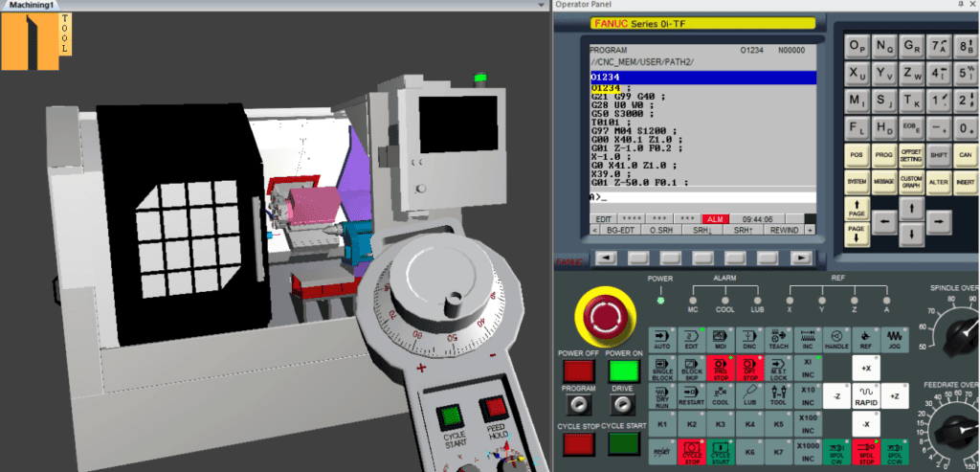This screenshot has width=980, height=472.
Task: Click PAGE up key on keypad
Action: 857,208
